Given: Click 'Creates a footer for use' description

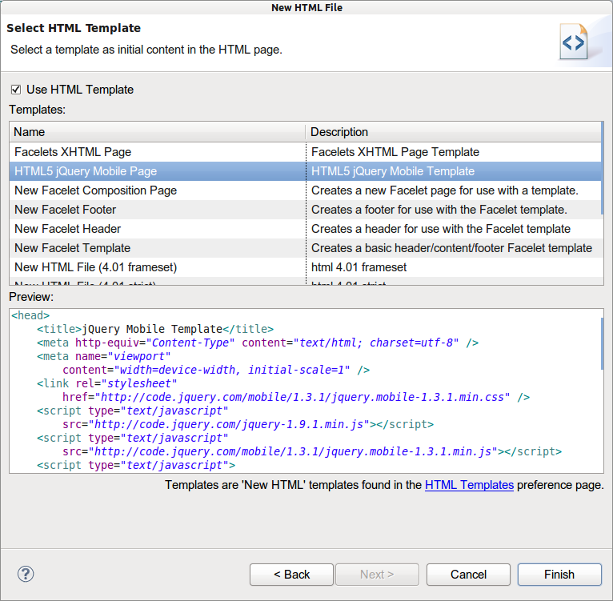Looking at the screenshot, I should (x=439, y=210).
